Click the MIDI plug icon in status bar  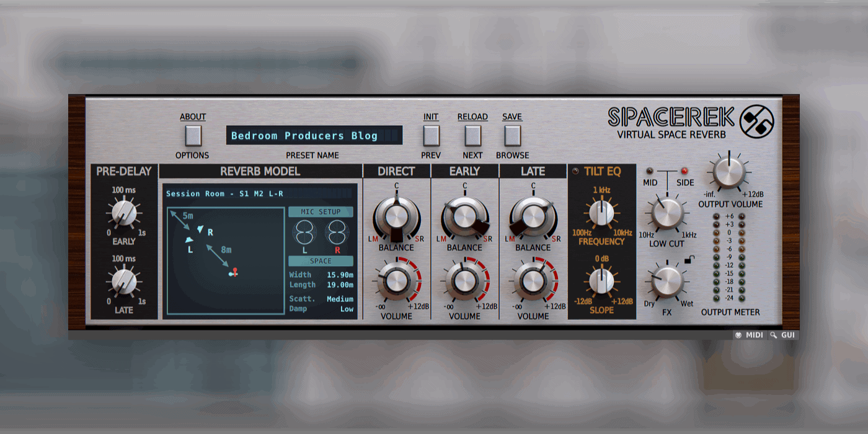pyautogui.click(x=738, y=335)
